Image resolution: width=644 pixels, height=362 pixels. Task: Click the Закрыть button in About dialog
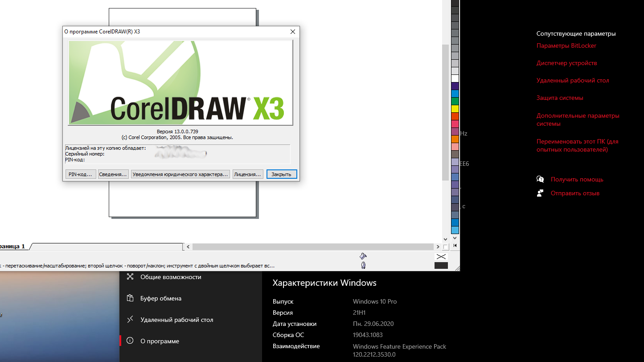(281, 174)
